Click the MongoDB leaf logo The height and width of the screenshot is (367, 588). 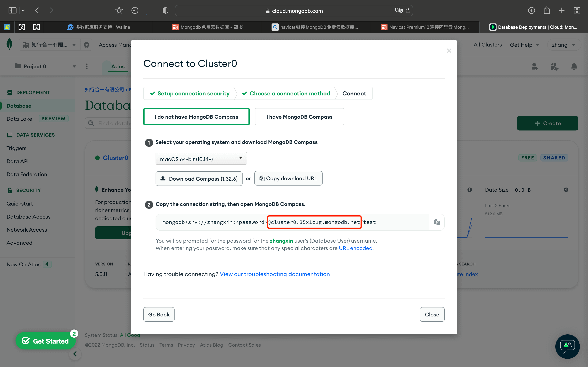(x=9, y=44)
